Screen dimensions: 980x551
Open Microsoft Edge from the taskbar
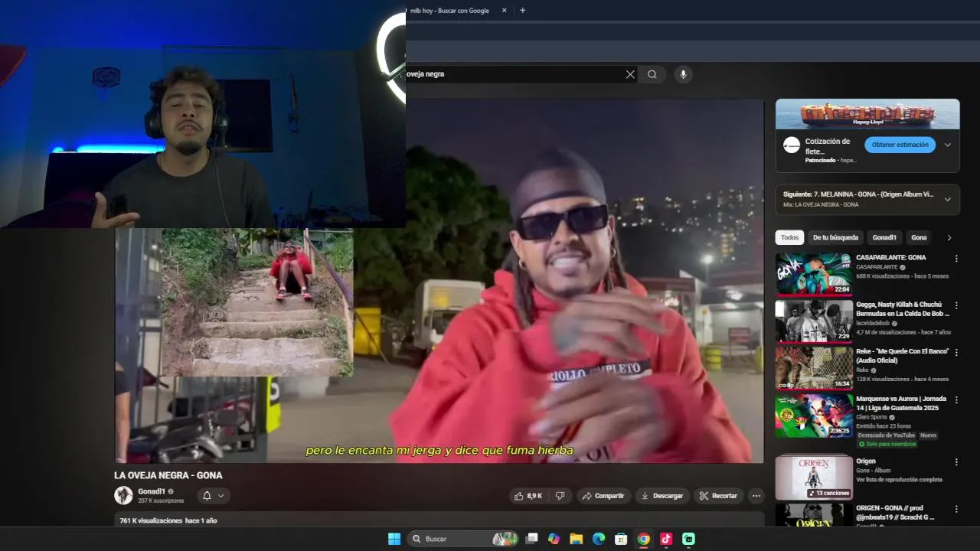599,539
